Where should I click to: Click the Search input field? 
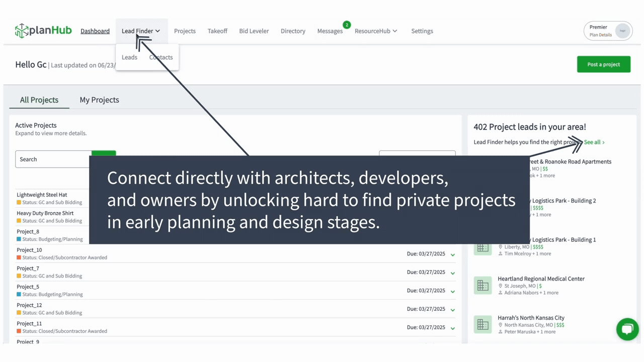53,159
